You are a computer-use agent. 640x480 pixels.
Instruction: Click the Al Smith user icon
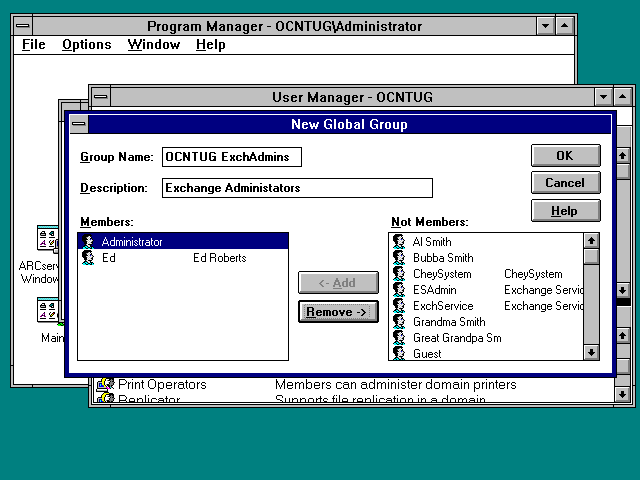click(x=399, y=242)
